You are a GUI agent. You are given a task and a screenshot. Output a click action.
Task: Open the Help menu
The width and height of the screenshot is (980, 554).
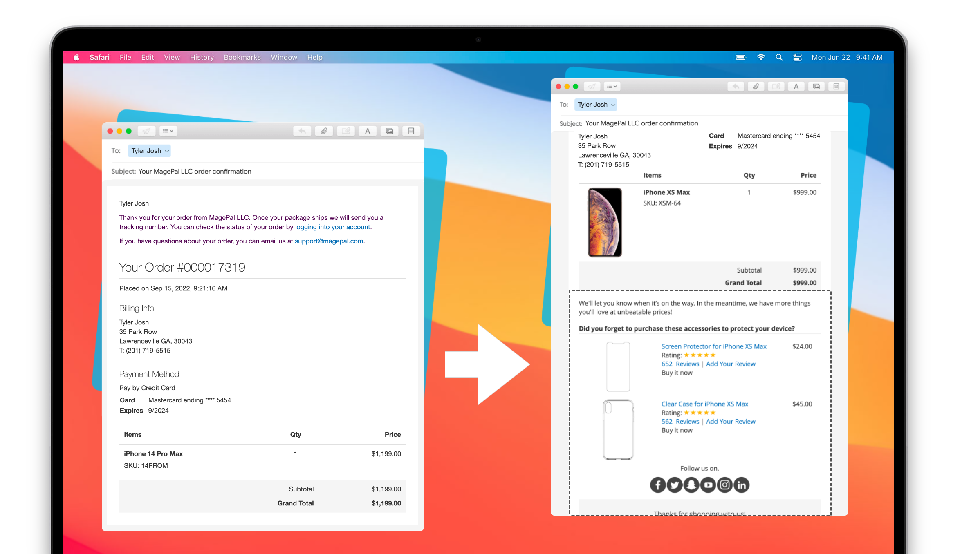pyautogui.click(x=315, y=57)
